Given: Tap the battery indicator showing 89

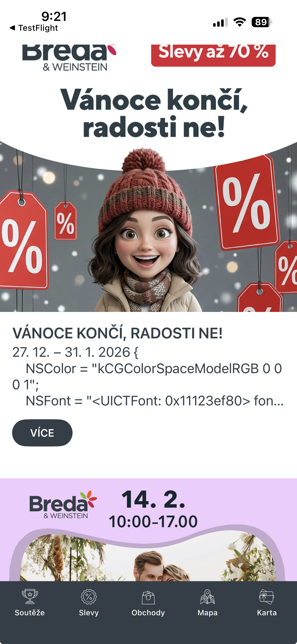Looking at the screenshot, I should (262, 22).
